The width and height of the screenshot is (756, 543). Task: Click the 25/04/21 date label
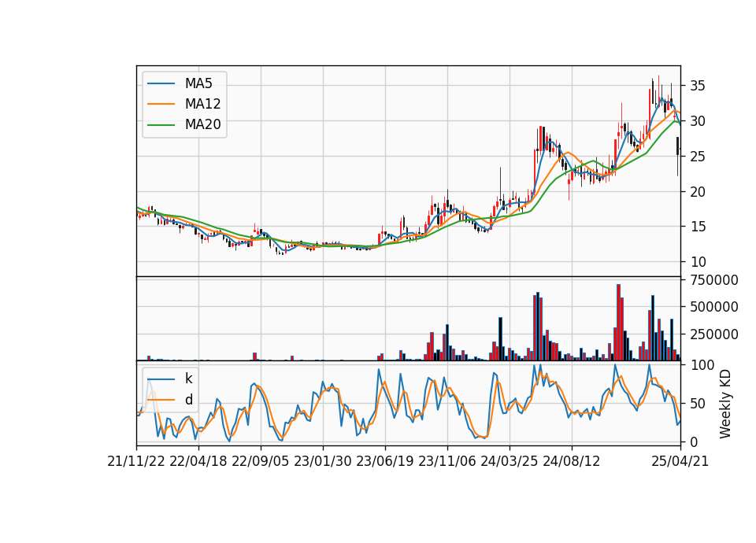(x=680, y=462)
